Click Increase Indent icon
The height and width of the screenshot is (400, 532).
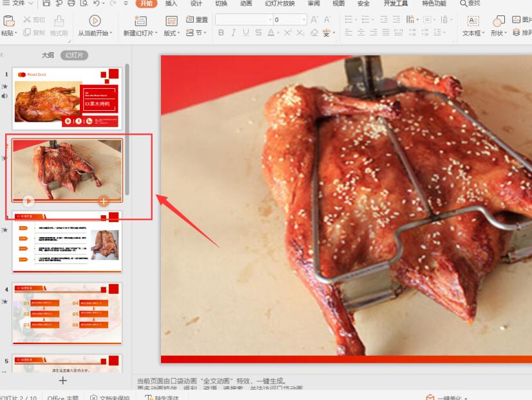point(396,20)
